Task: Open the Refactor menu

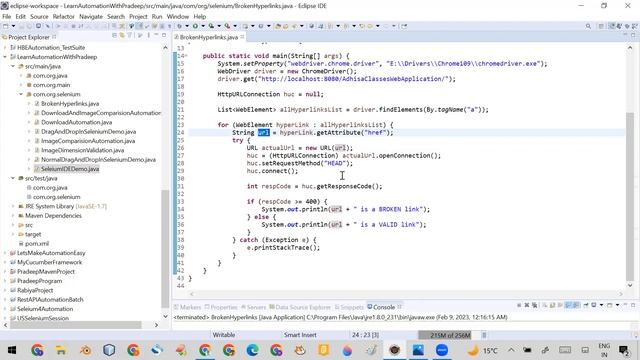Action: pyautogui.click(x=64, y=17)
